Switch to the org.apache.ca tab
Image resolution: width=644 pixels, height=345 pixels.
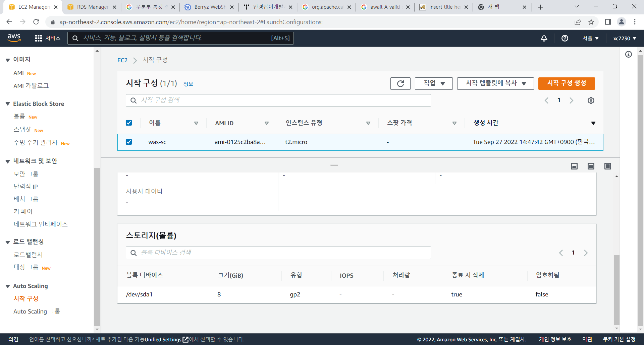click(327, 7)
